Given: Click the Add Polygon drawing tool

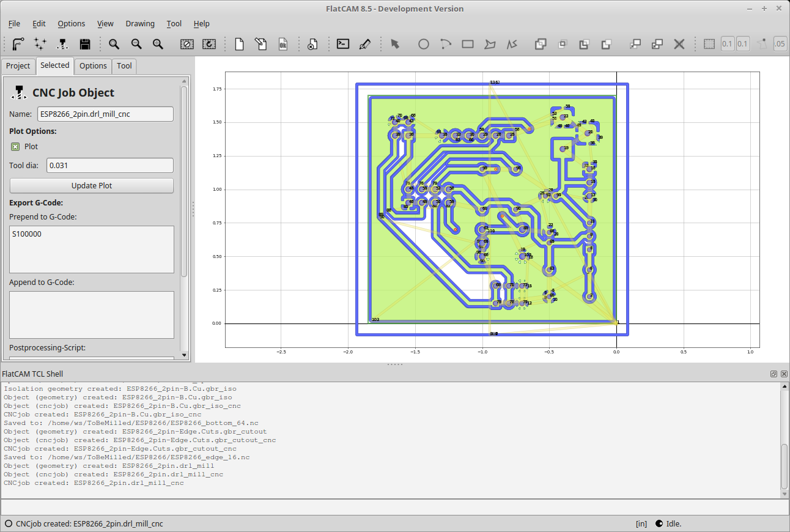Looking at the screenshot, I should [490, 44].
